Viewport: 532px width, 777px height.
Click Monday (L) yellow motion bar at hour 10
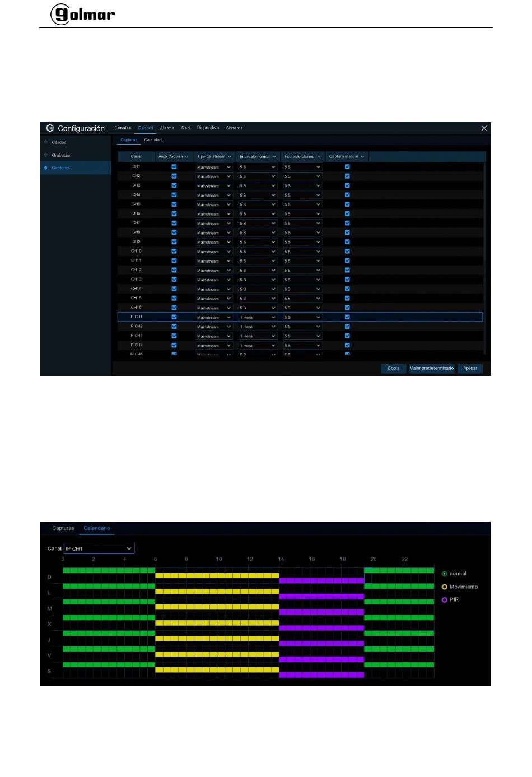click(x=221, y=592)
